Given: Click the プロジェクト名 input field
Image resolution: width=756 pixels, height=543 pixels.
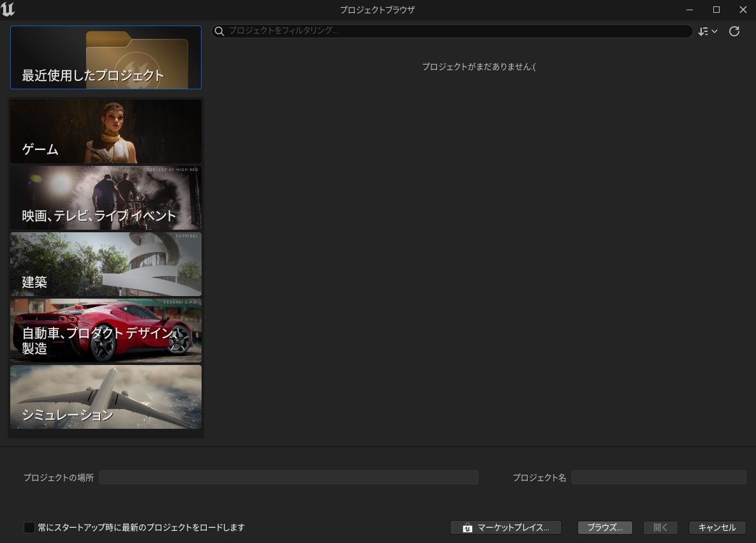Looking at the screenshot, I should coord(659,477).
